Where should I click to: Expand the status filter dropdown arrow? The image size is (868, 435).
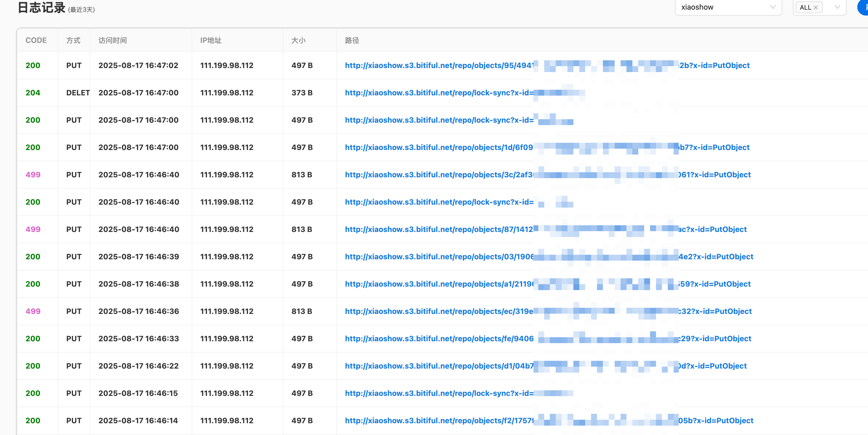(x=837, y=7)
